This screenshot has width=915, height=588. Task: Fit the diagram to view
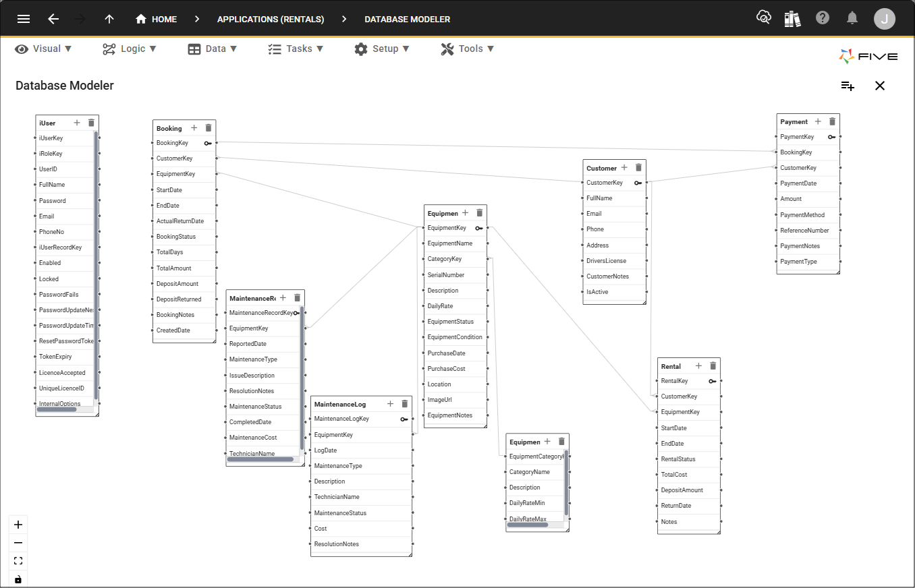[x=18, y=561]
